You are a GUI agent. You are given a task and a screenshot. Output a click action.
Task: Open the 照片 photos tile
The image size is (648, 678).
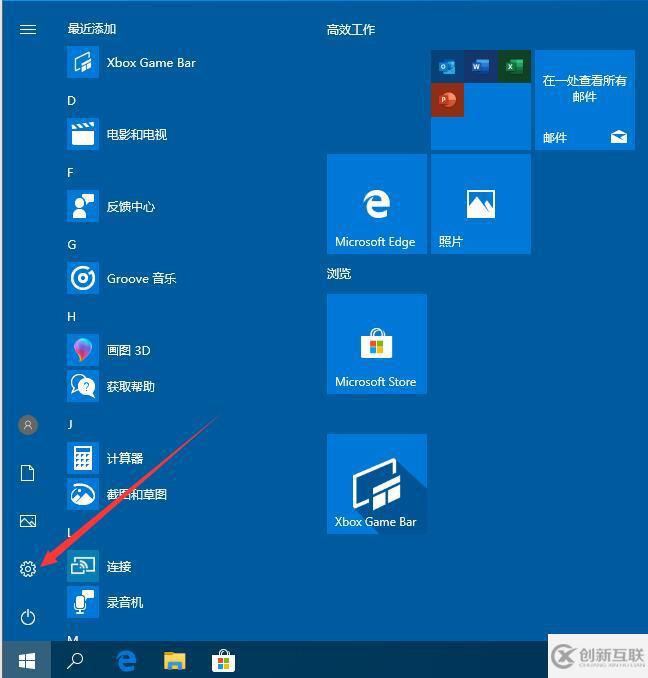pyautogui.click(x=481, y=204)
